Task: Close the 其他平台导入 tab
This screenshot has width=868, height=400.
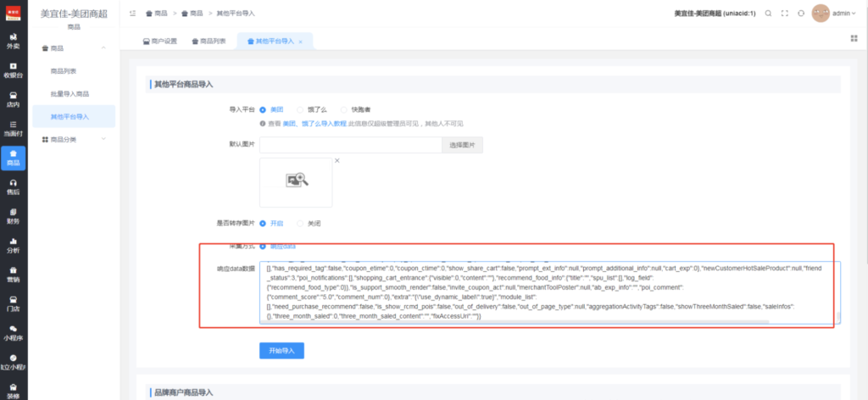Action: (x=301, y=42)
